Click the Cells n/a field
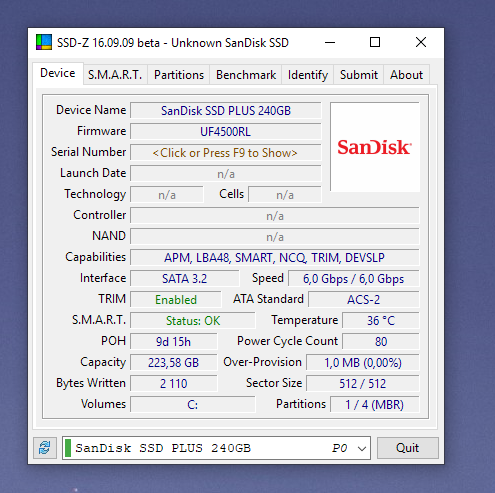The image size is (495, 493). (x=285, y=195)
